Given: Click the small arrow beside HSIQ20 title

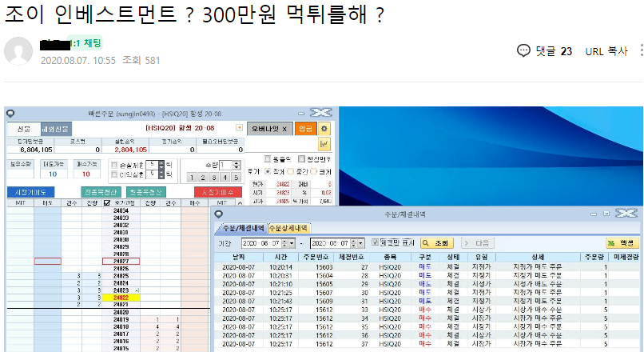Looking at the screenshot, I should point(239,128).
